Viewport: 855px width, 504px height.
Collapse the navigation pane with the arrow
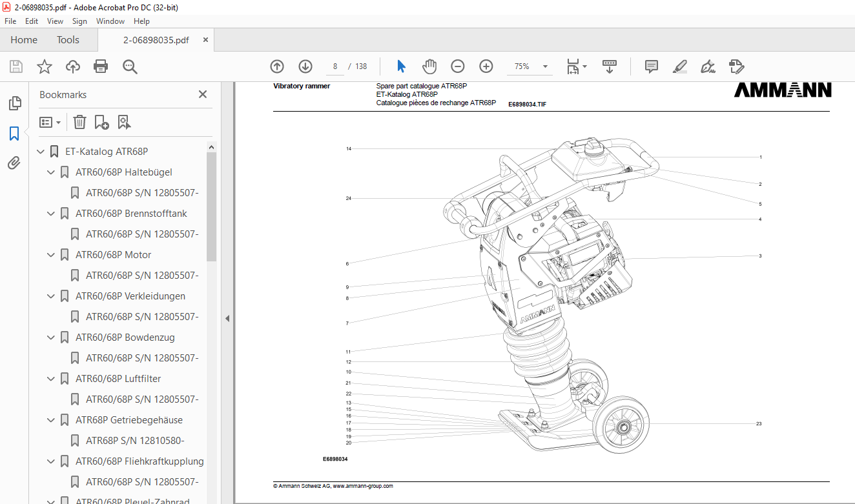[x=227, y=318]
